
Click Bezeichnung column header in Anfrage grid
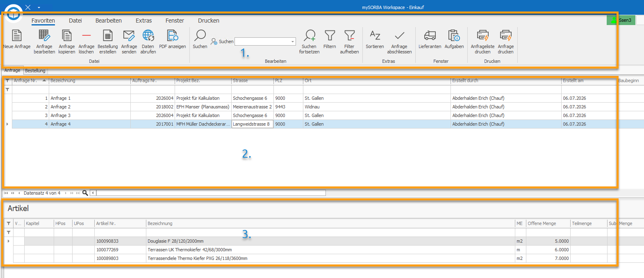tap(90, 80)
